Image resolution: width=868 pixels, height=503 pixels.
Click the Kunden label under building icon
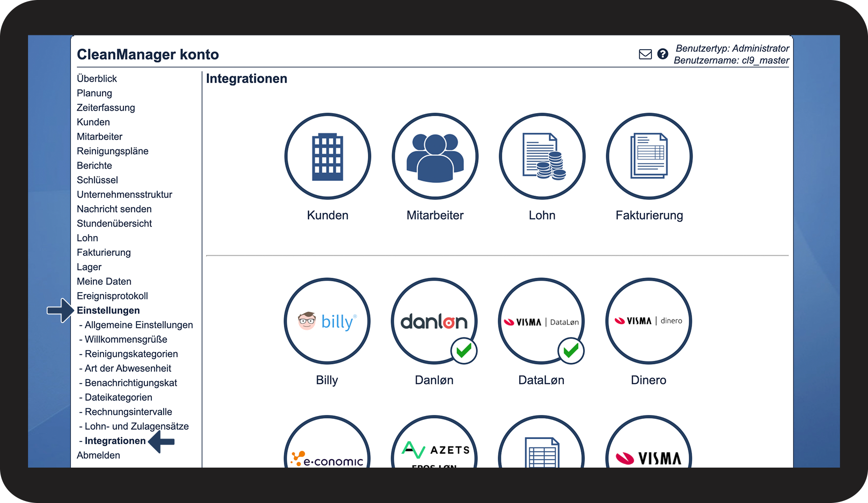(328, 215)
